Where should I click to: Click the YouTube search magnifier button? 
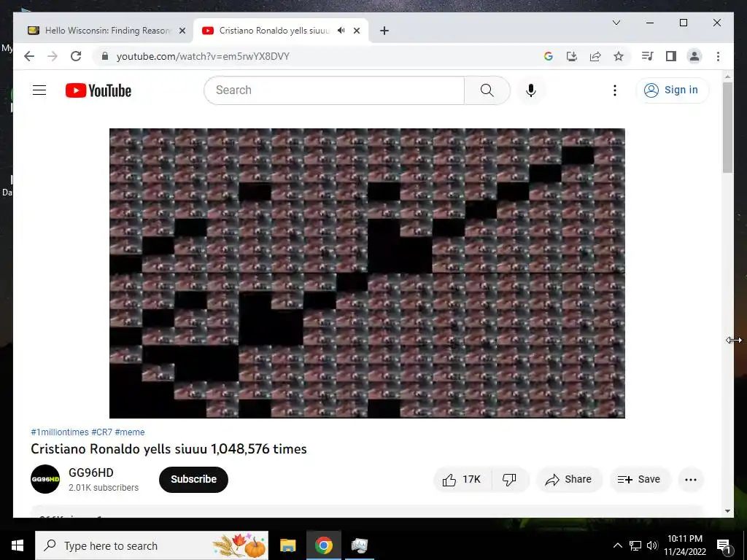(x=487, y=90)
